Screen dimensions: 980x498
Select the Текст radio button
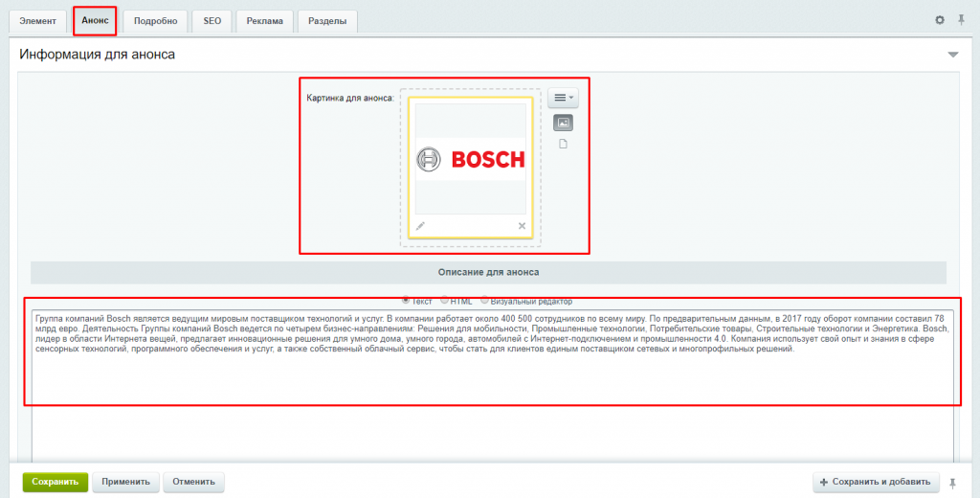406,301
